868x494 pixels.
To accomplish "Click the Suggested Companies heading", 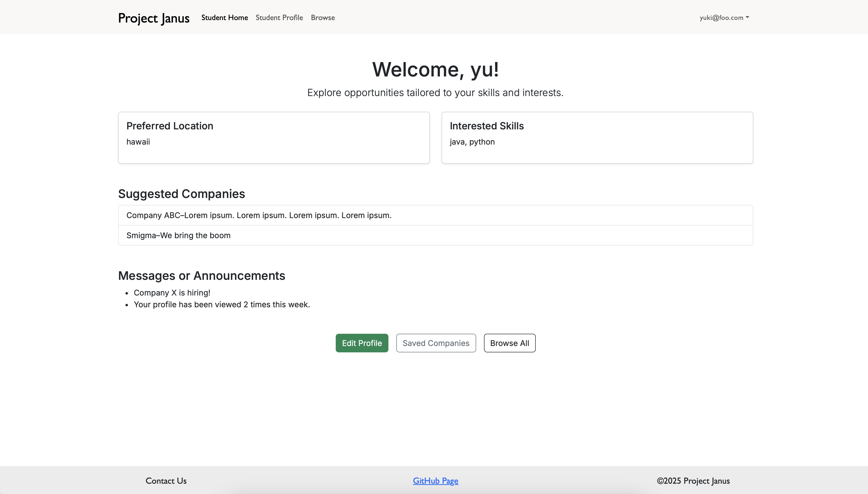I will click(181, 194).
